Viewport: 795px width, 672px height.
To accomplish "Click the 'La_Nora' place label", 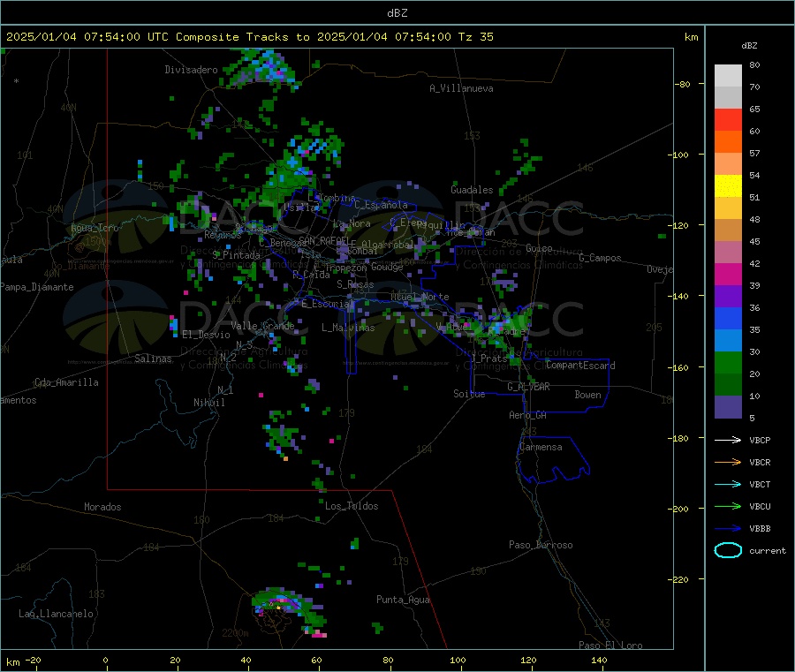I will [x=352, y=223].
